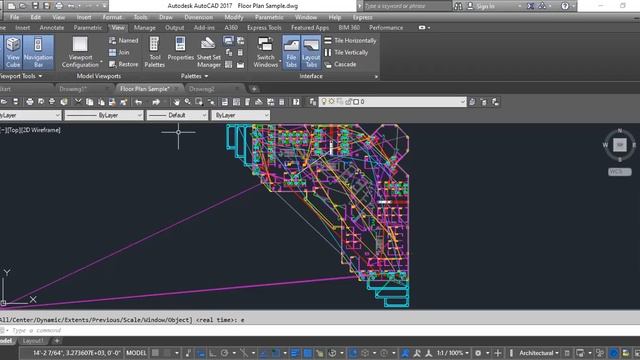This screenshot has width=640, height=360.
Task: Click the Plot icon in quick access toolbar
Action: pyautogui.click(x=59, y=6)
